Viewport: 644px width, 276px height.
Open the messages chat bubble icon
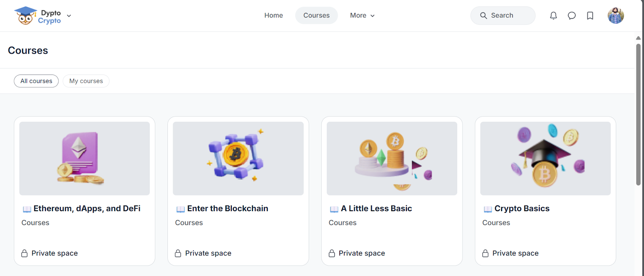(572, 16)
